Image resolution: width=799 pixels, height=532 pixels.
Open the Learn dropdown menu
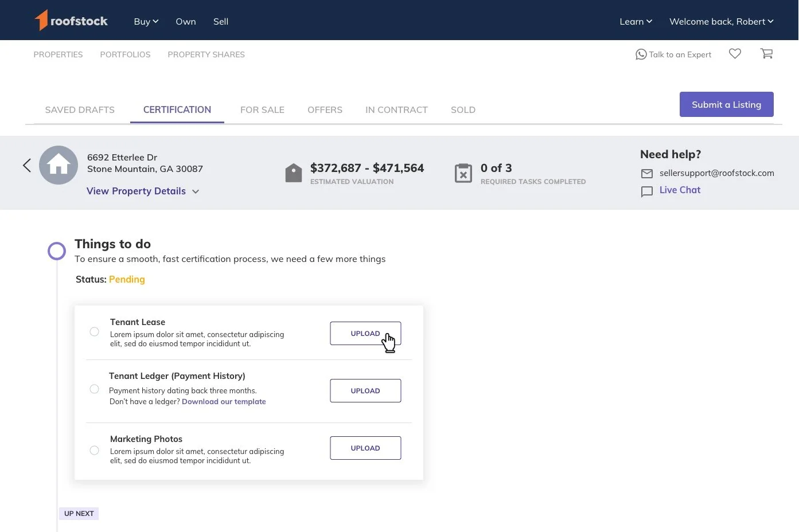(x=636, y=21)
